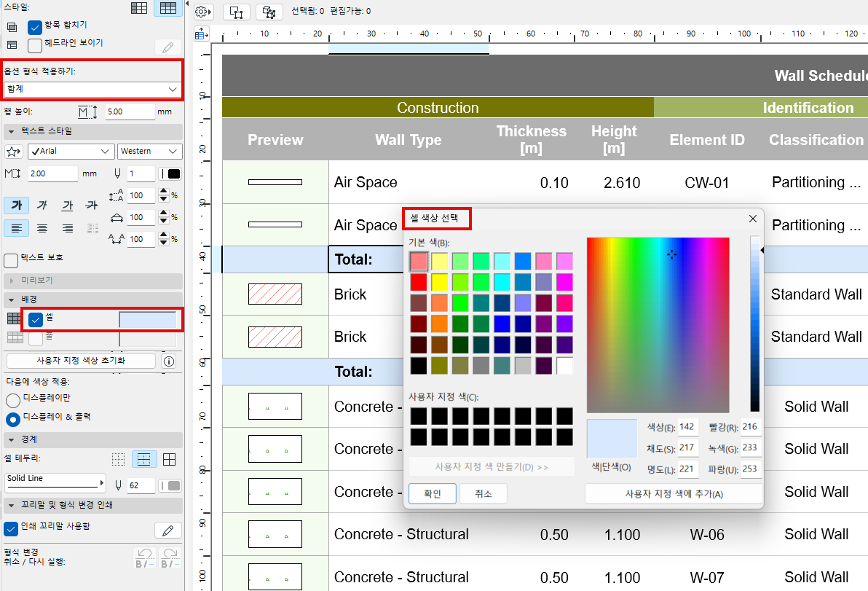
Task: Select the italic text style icon
Action: [42, 206]
